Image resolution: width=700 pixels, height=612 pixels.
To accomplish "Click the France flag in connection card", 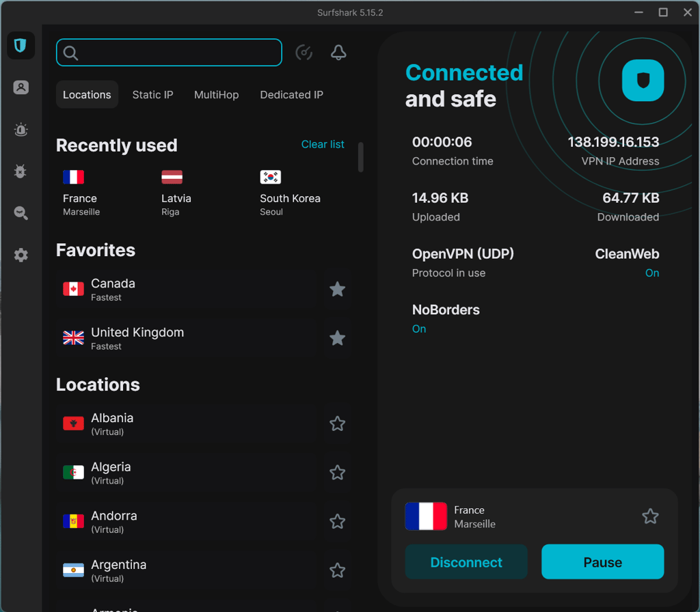I will point(426,516).
